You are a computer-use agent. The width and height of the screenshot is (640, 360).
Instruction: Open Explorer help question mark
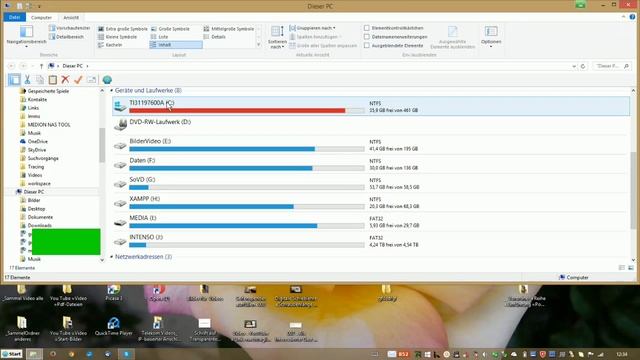(x=632, y=17)
